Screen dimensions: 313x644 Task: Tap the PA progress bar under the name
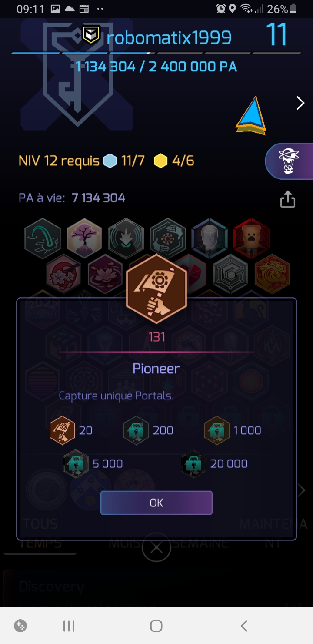pos(156,53)
